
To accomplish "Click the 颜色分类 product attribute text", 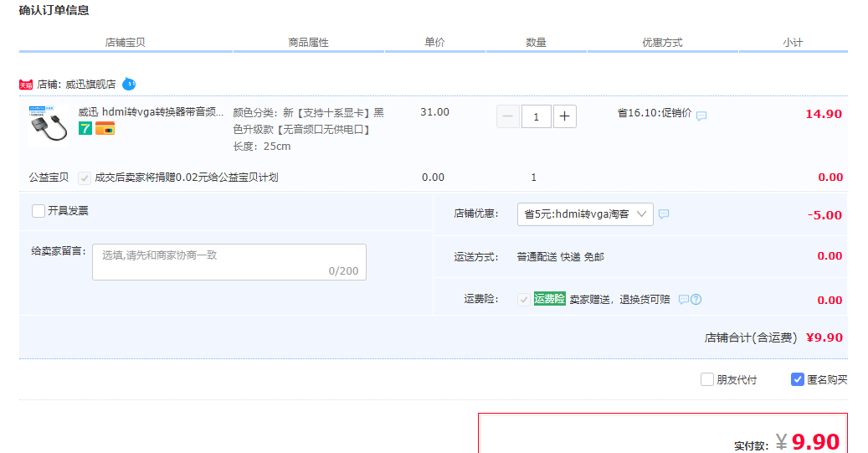I will pos(308,121).
